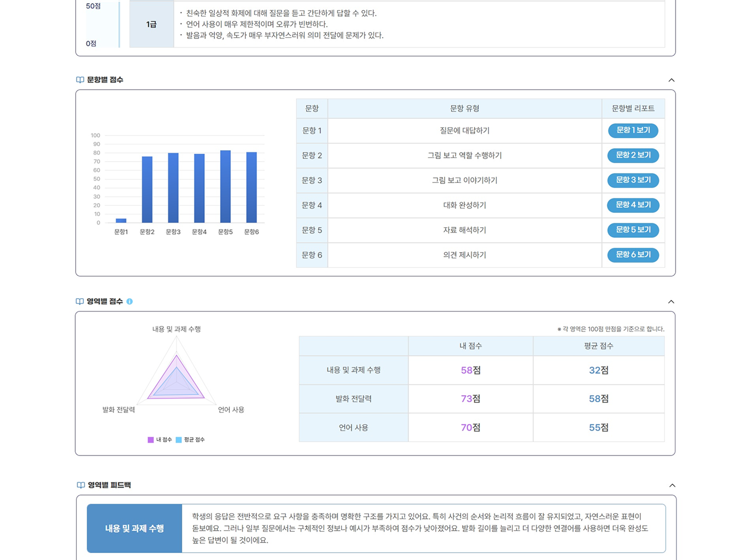Image resolution: width=747 pixels, height=560 pixels.
Task: Select the 그림 보고 역할 수행하기 cell
Action: pyautogui.click(x=464, y=156)
